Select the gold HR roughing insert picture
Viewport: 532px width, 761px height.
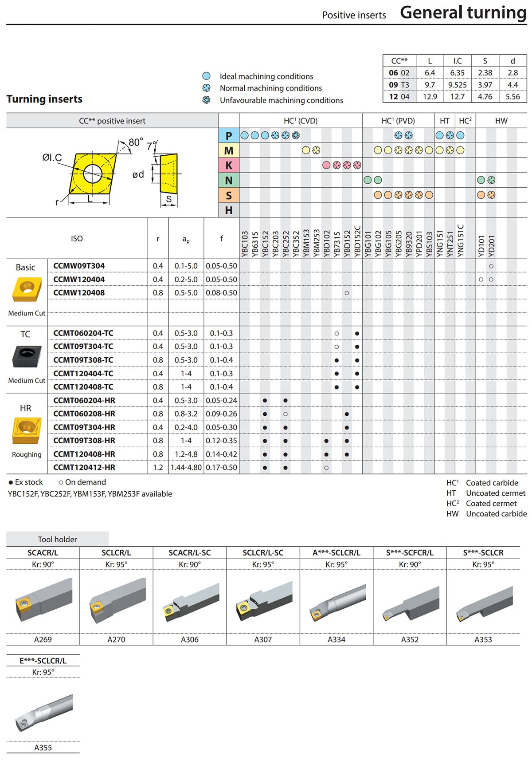27,430
